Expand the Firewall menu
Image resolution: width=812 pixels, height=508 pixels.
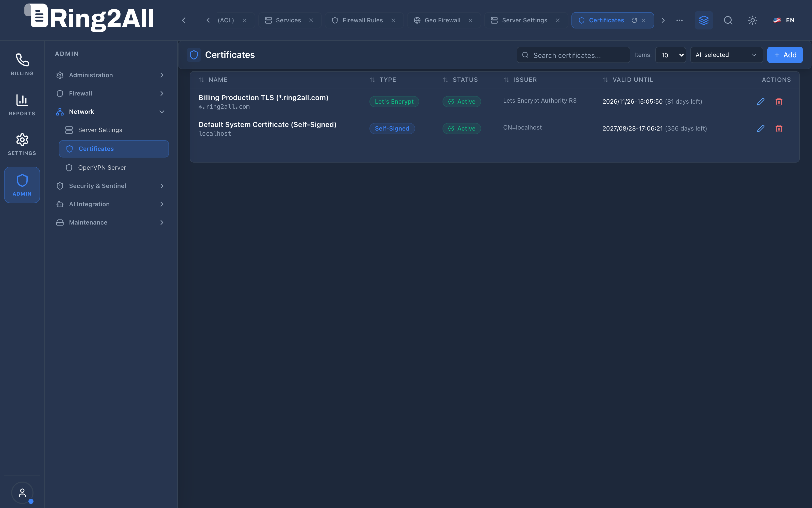tap(111, 93)
